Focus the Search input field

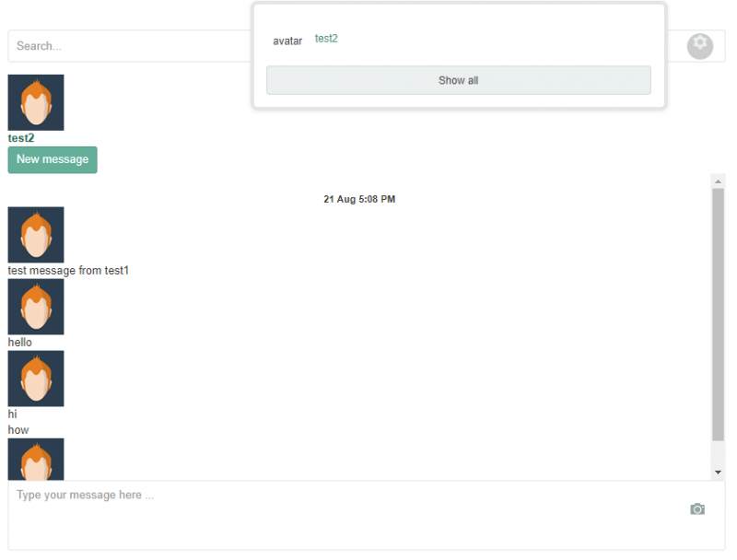pos(130,46)
